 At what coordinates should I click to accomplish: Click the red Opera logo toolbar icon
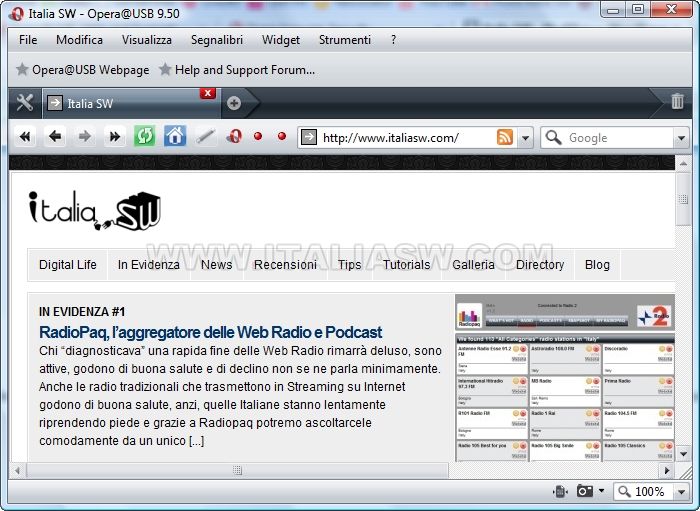pyautogui.click(x=234, y=136)
